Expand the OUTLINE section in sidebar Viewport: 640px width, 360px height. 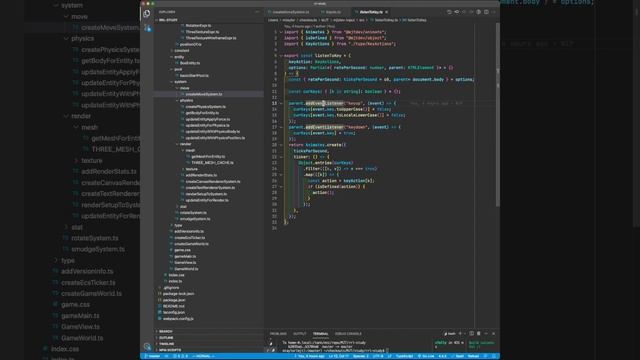point(209,338)
